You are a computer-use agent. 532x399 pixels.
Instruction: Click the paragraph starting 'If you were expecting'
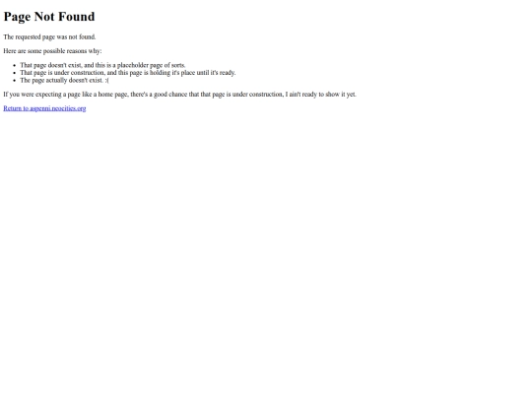[180, 95]
